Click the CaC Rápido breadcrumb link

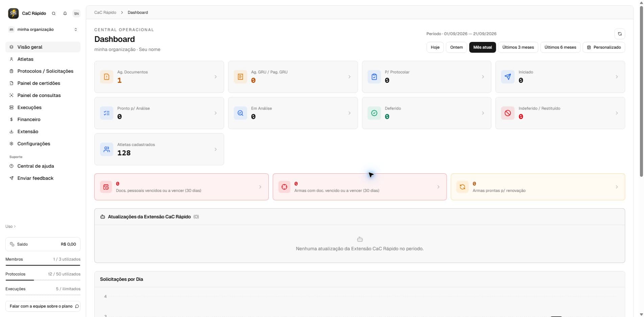tap(105, 13)
